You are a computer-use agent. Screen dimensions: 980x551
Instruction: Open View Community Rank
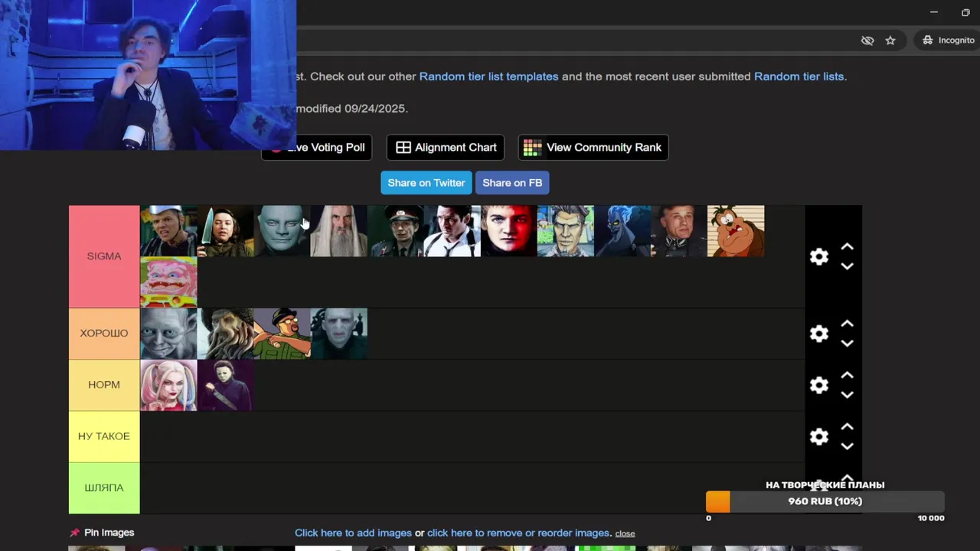tap(593, 148)
